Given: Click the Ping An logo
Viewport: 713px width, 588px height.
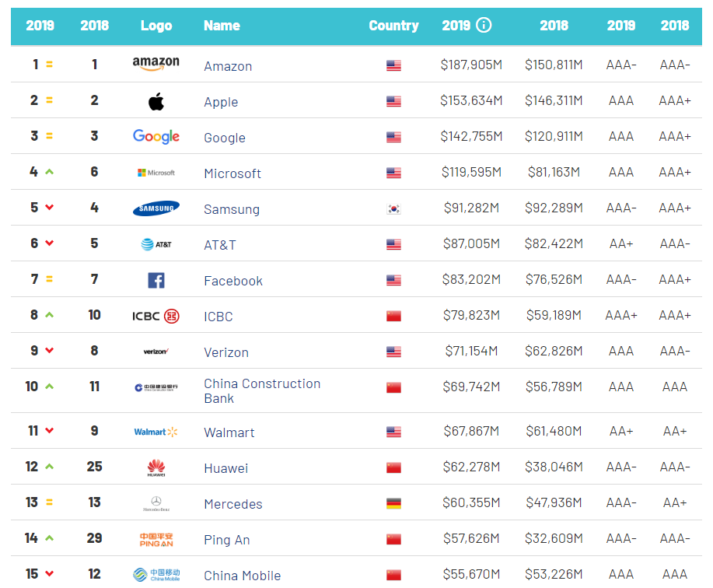Looking at the screenshot, I should 156,539.
